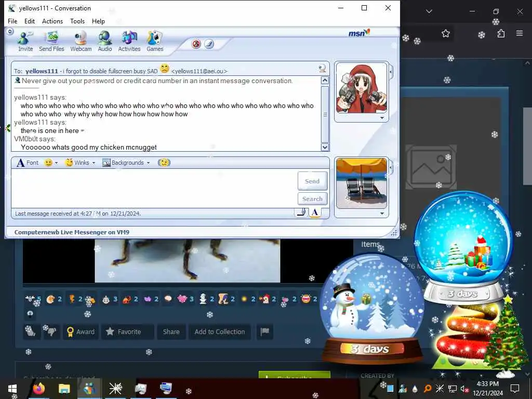Send a nudge with the shaking face icon

tap(164, 163)
